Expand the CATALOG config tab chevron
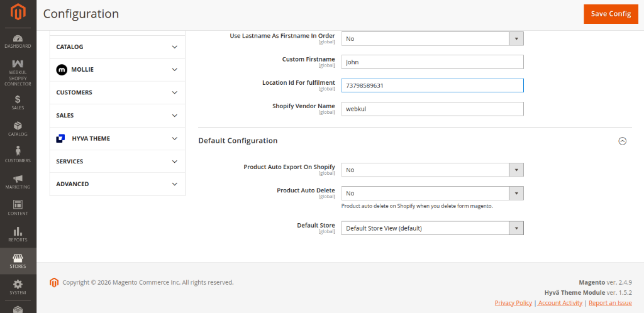 point(175,47)
